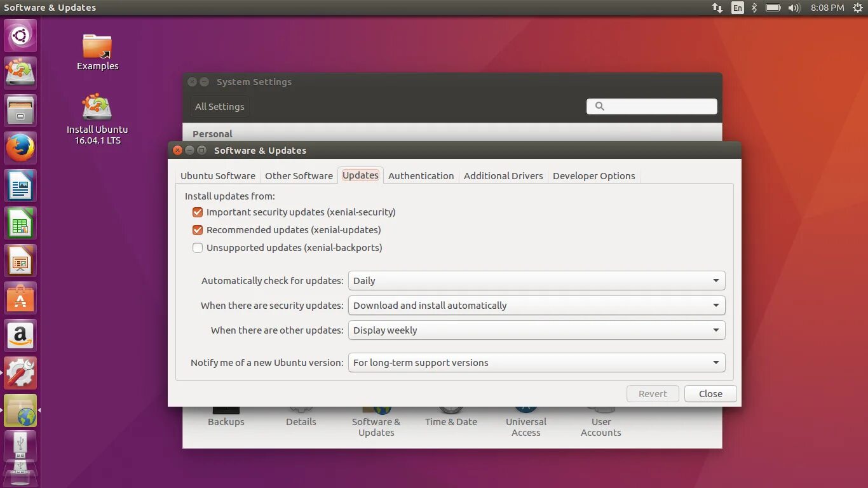Toggle Important security updates checkbox

198,212
